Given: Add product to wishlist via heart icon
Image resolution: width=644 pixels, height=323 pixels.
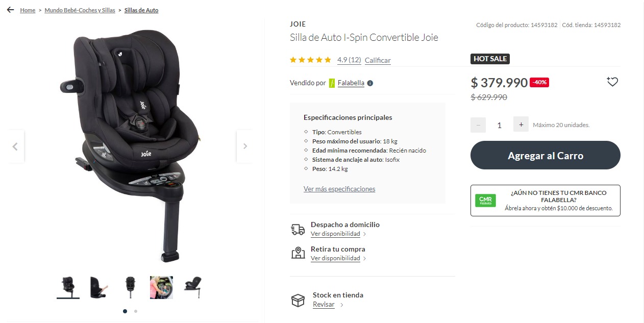Looking at the screenshot, I should click(612, 82).
